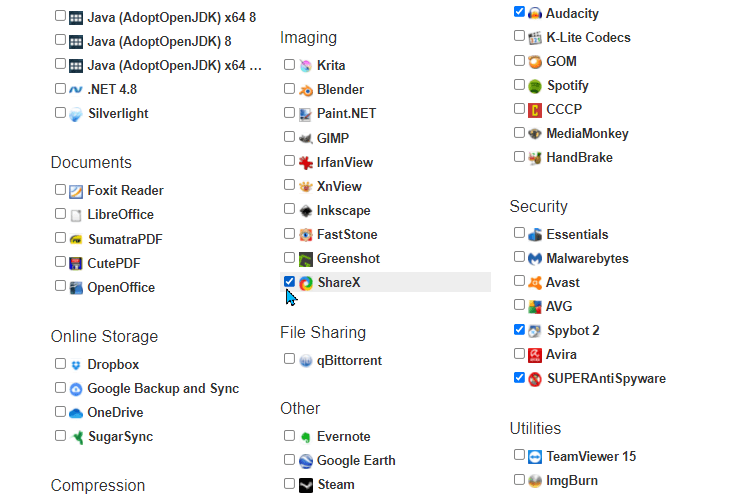Uncheck the Audacity checkbox
Screen dimensions: 750x498
[519, 11]
